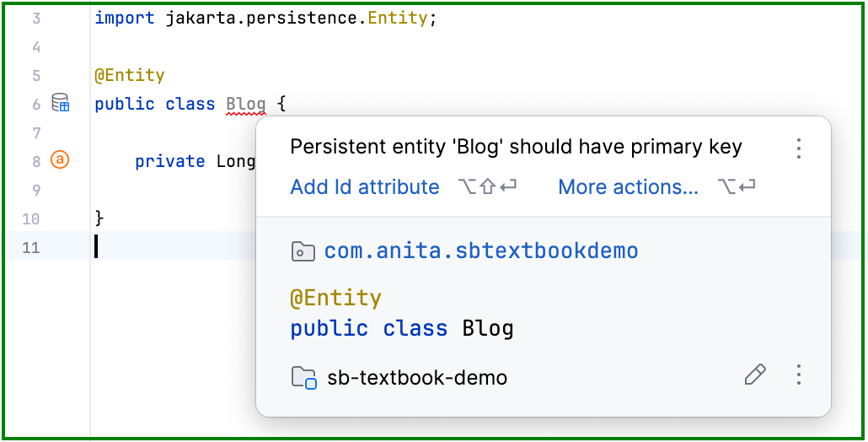Click the package folder icon
Image resolution: width=868 pixels, height=442 pixels.
click(x=303, y=251)
